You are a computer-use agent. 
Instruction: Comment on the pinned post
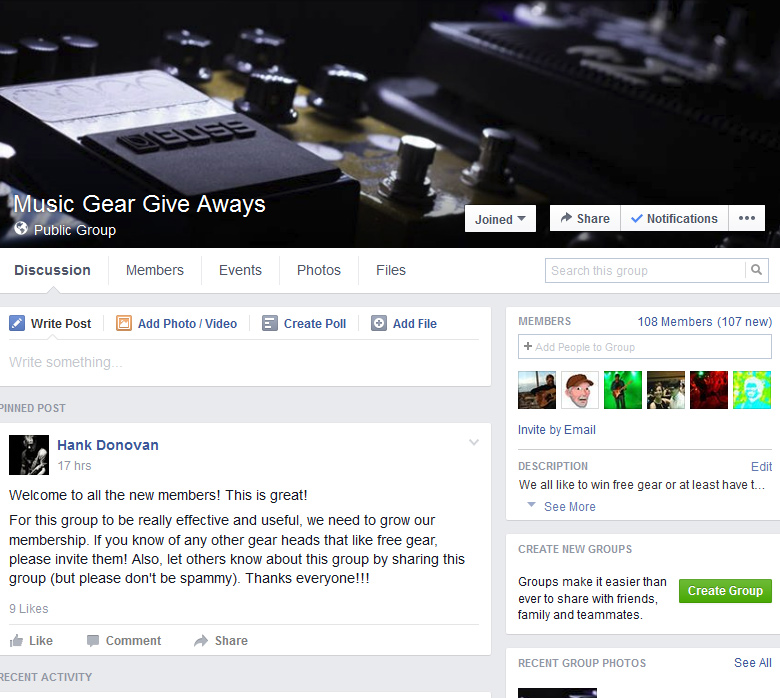pos(124,640)
